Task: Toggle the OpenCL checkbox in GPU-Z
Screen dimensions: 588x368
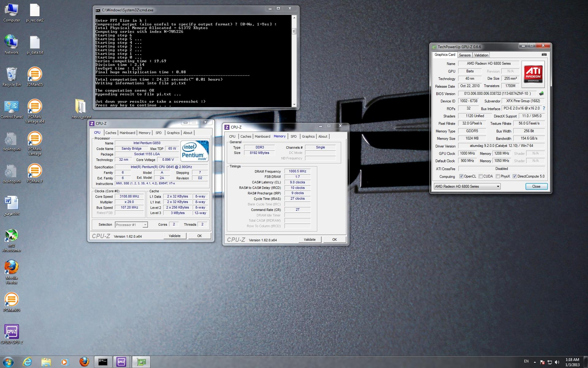Action: (x=461, y=176)
